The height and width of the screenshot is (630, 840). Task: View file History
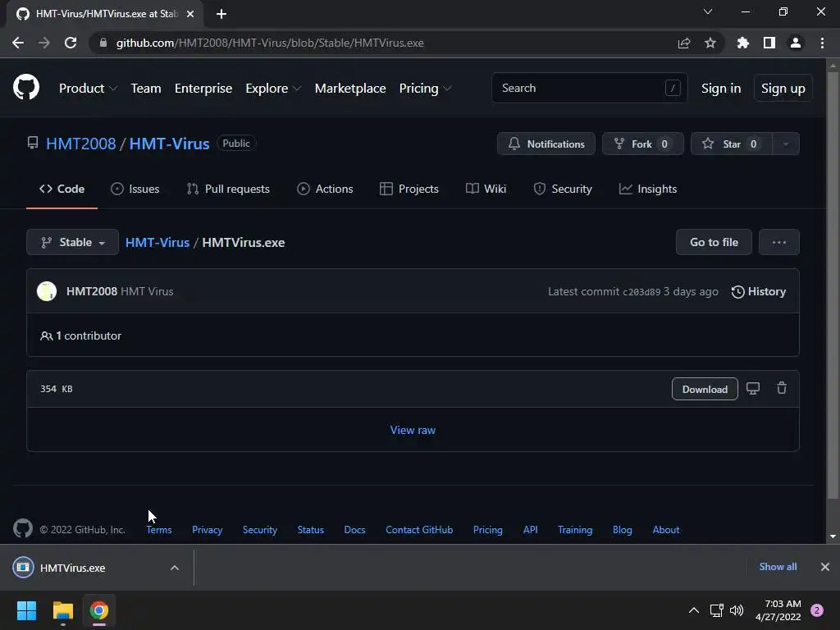(759, 291)
